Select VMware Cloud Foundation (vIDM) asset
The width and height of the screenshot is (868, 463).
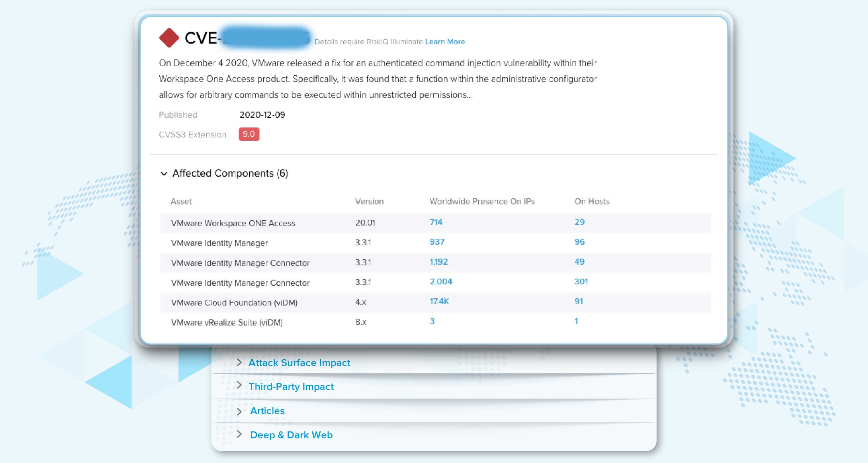234,303
